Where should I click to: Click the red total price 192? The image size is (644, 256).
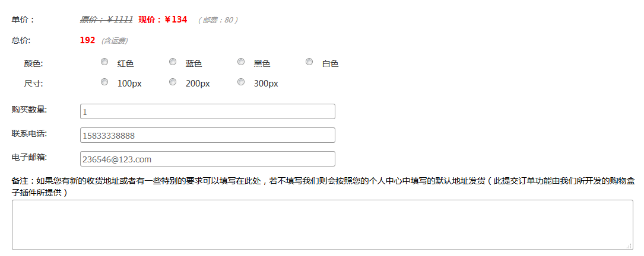pyautogui.click(x=87, y=40)
